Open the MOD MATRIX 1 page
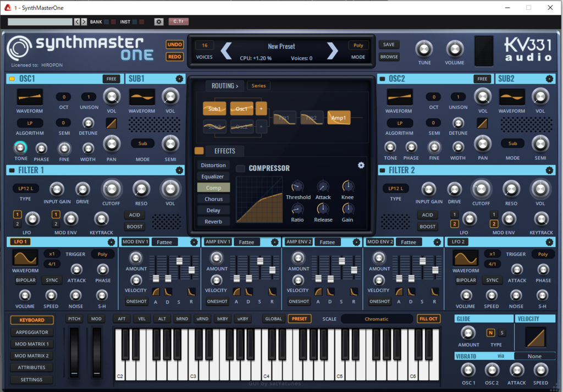563x392 pixels. tap(31, 344)
